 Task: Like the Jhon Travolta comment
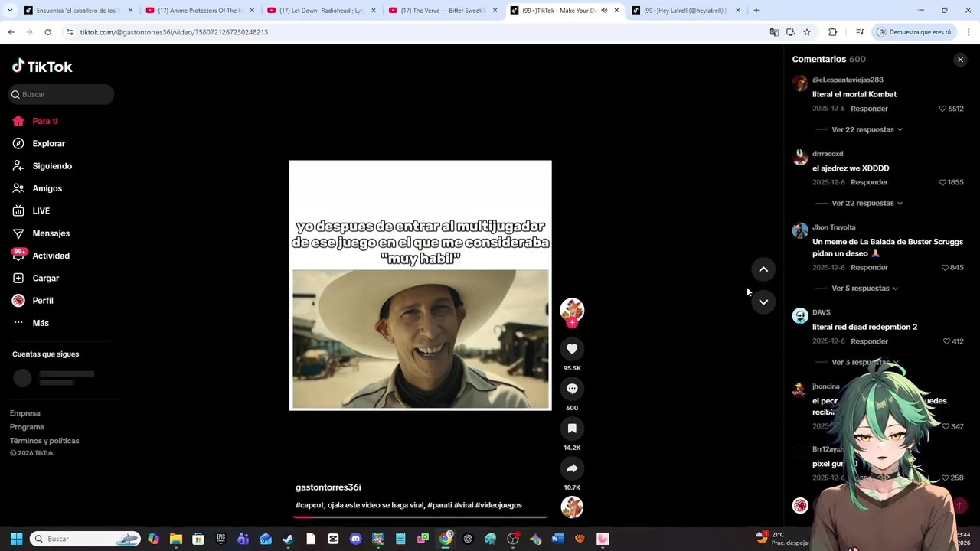945,268
